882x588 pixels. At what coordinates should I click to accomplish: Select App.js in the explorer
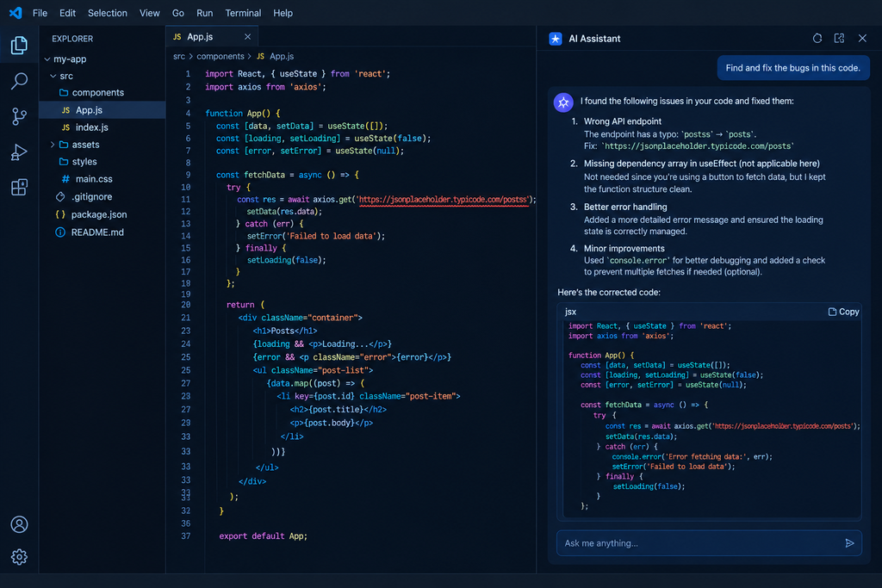click(x=102, y=110)
